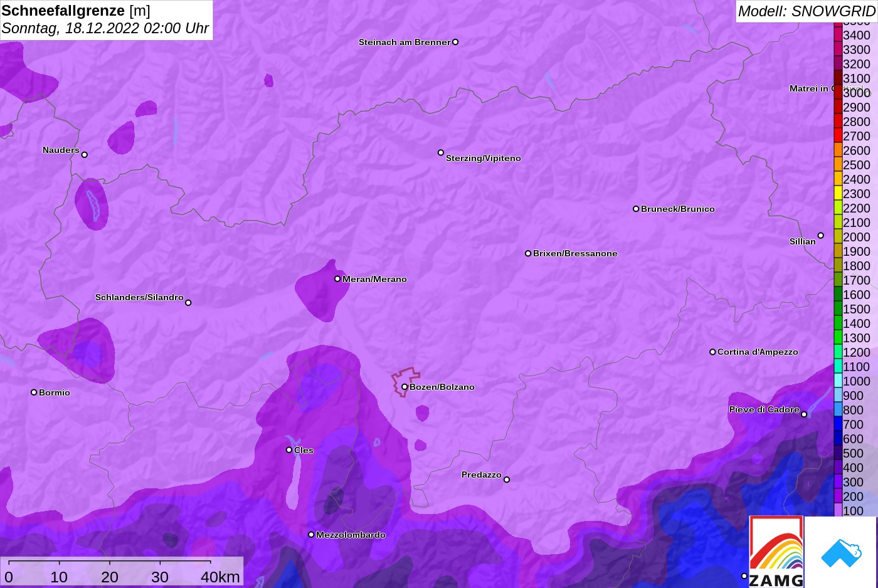Pick the 500 m dark indigo legend swatch

838,453
